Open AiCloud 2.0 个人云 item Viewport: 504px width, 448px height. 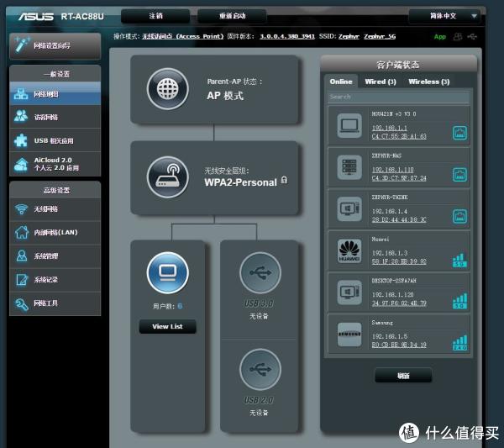[55, 164]
